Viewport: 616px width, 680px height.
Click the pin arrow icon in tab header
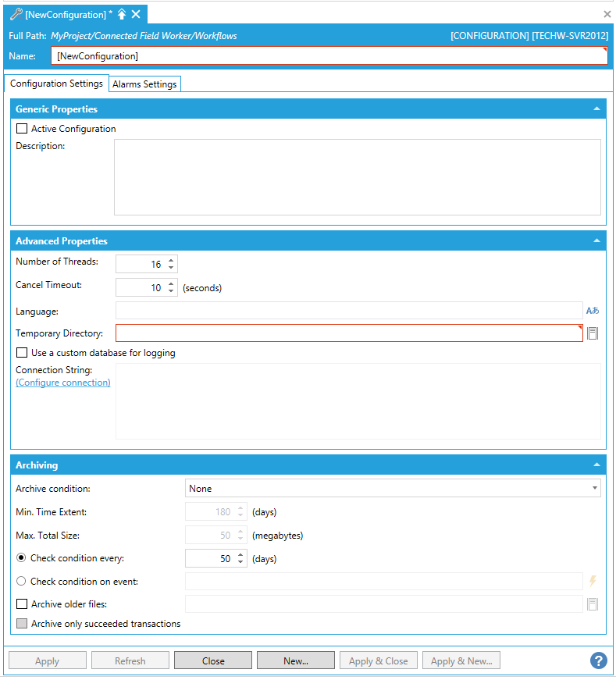click(122, 14)
